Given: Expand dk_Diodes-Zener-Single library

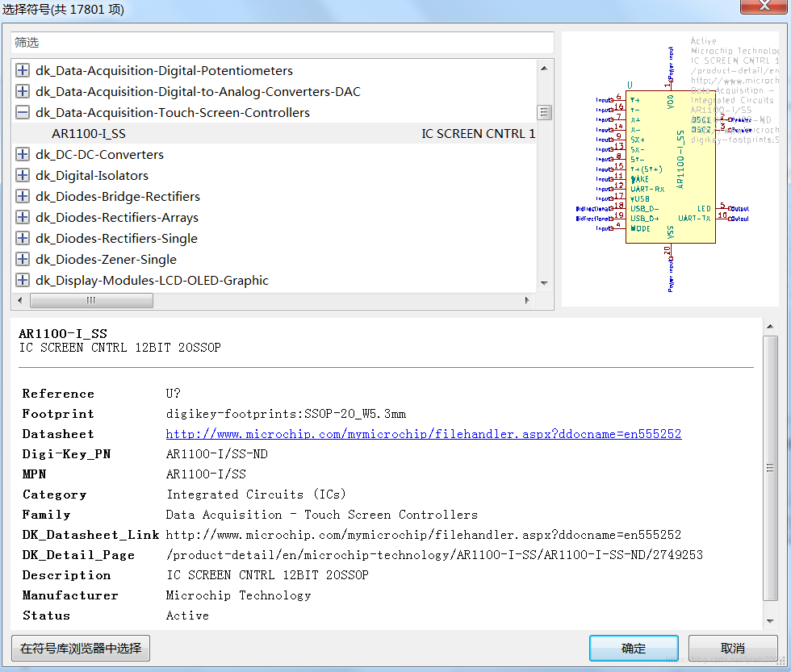Looking at the screenshot, I should [x=23, y=259].
